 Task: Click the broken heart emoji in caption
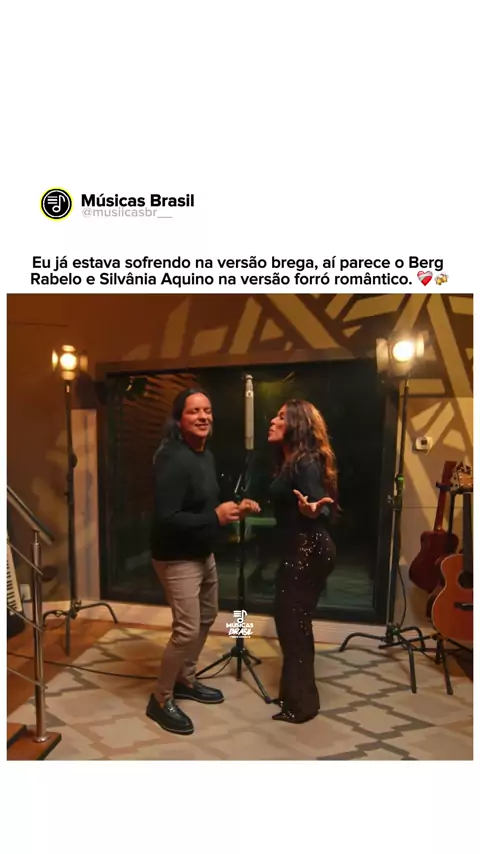tap(424, 279)
